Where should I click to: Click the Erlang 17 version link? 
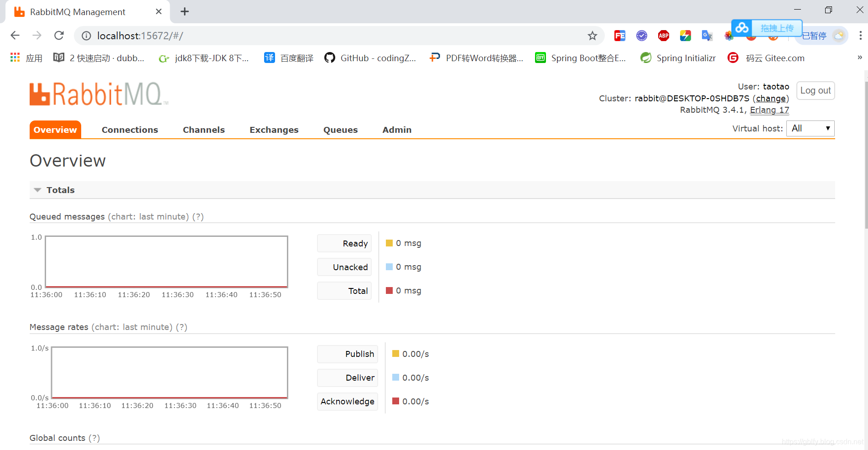769,110
